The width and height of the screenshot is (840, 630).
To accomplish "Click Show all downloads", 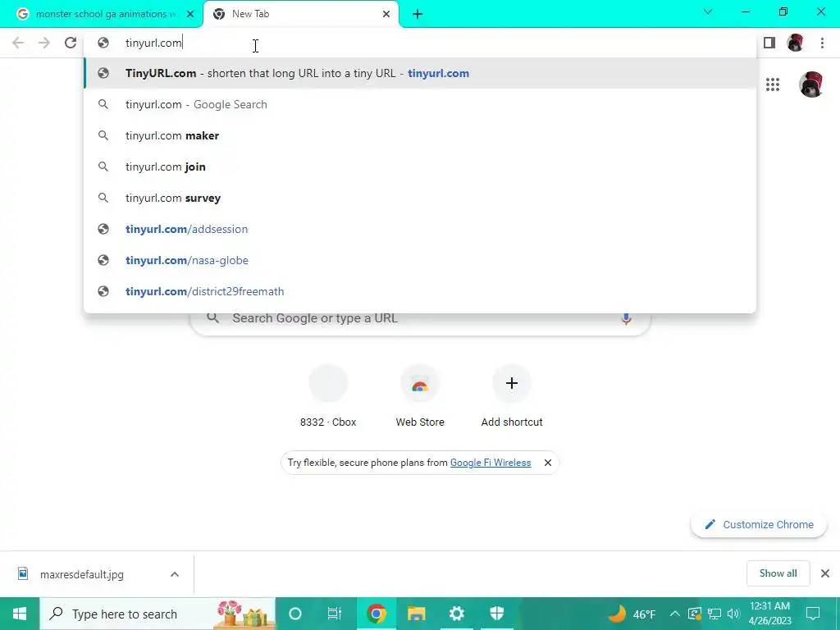I will [x=778, y=573].
